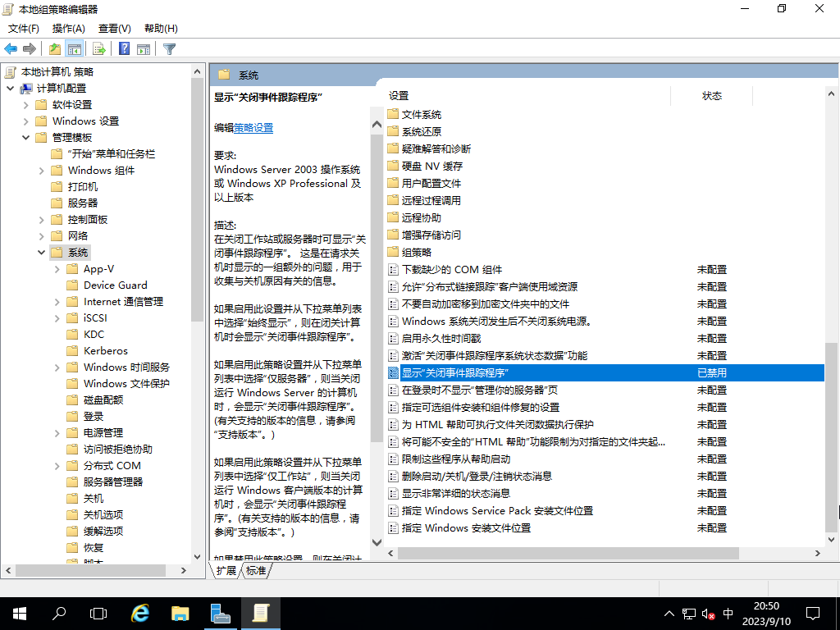This screenshot has width=840, height=630.
Task: Open the 查看(V) menu
Action: (115, 29)
